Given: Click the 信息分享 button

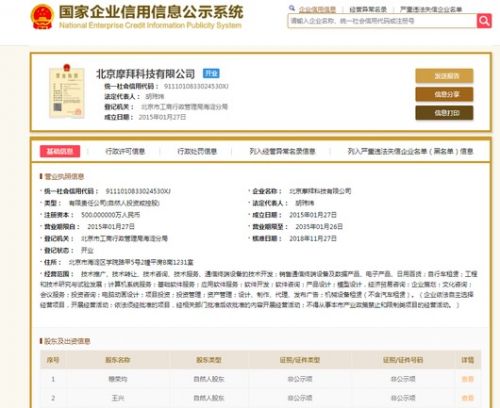Looking at the screenshot, I should click(x=444, y=94).
